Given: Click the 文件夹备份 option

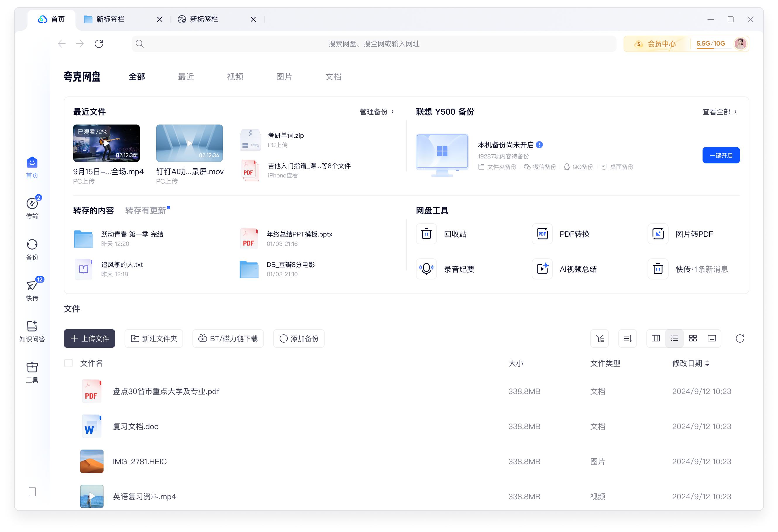Looking at the screenshot, I should point(498,167).
